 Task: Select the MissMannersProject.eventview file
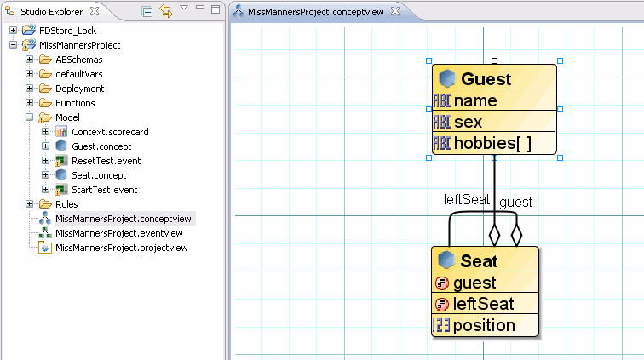pyautogui.click(x=119, y=233)
